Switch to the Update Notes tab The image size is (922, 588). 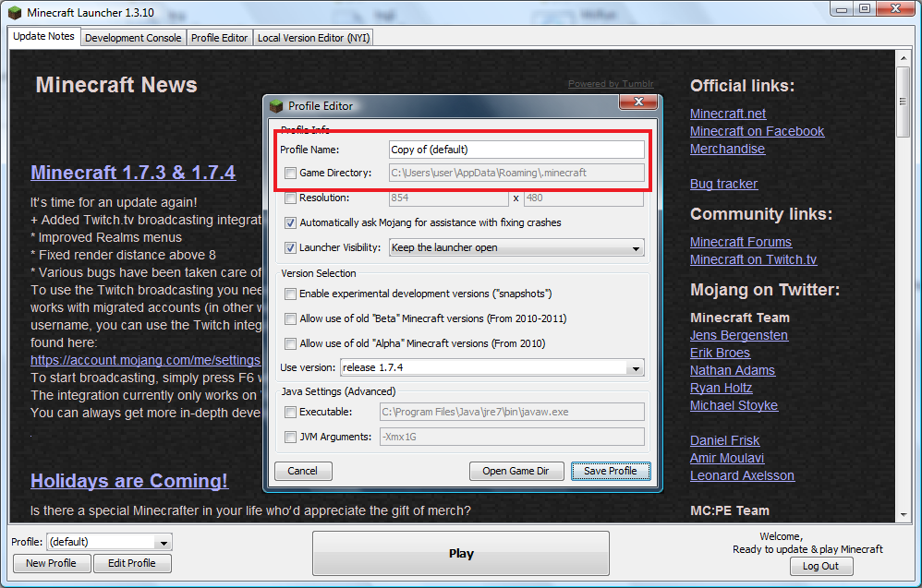(43, 36)
